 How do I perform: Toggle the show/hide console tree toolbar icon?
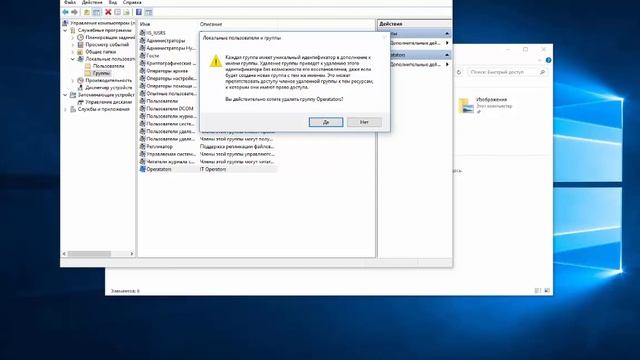(x=96, y=12)
